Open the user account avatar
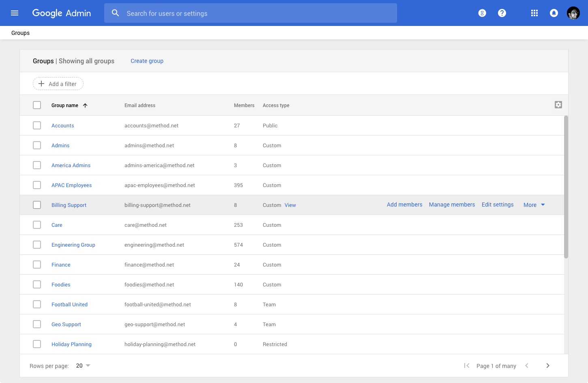The image size is (588, 383). click(573, 13)
